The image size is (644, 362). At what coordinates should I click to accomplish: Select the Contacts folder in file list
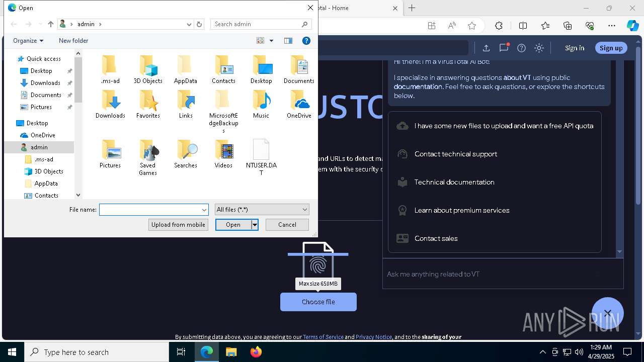point(223,69)
